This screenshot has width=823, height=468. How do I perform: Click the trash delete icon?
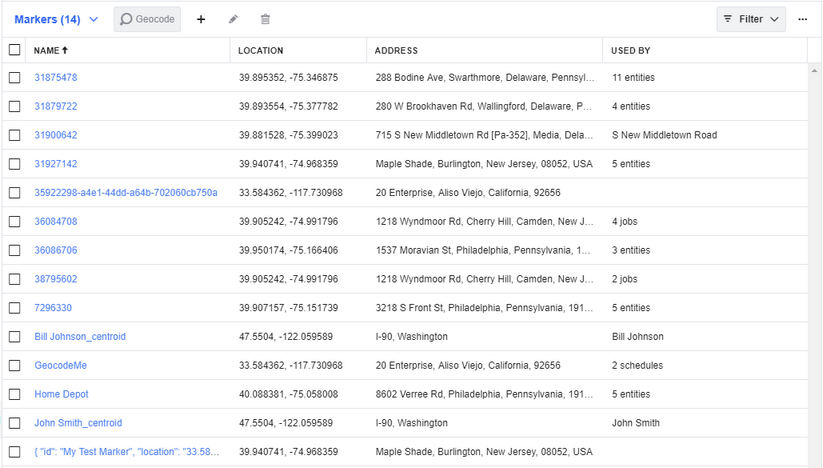[265, 19]
